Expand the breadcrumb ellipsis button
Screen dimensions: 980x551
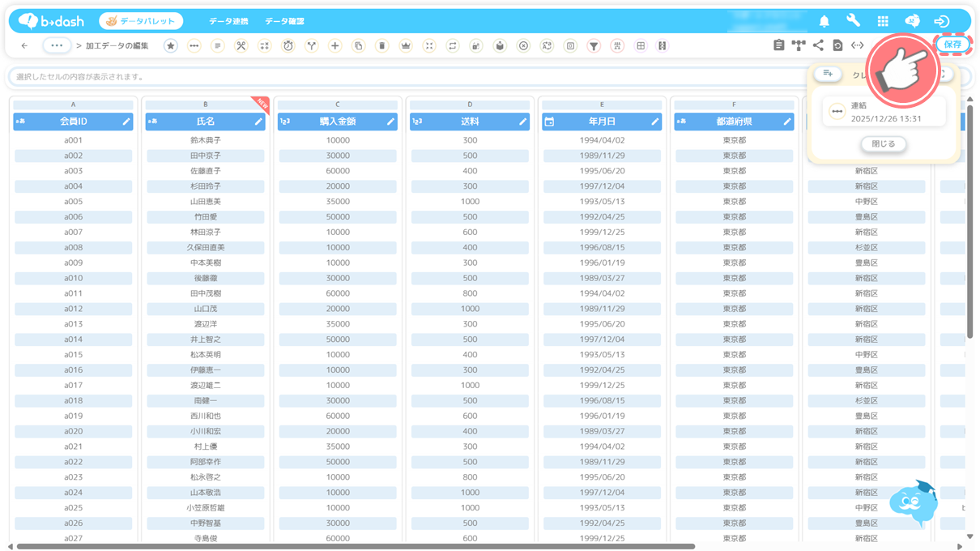tap(56, 46)
